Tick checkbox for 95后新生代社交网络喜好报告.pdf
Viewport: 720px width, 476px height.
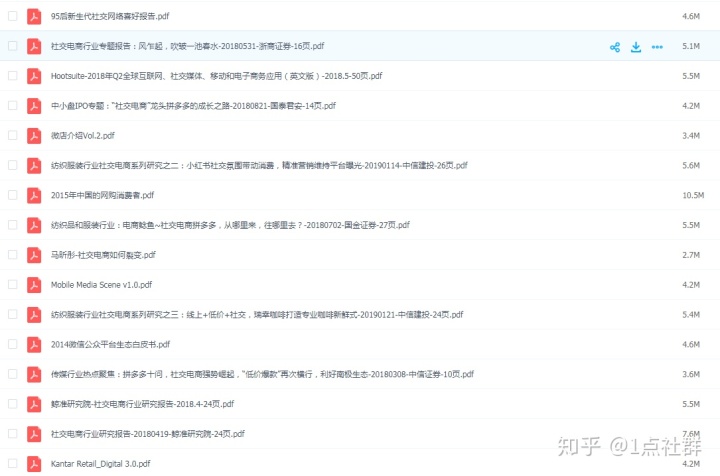[x=12, y=16]
